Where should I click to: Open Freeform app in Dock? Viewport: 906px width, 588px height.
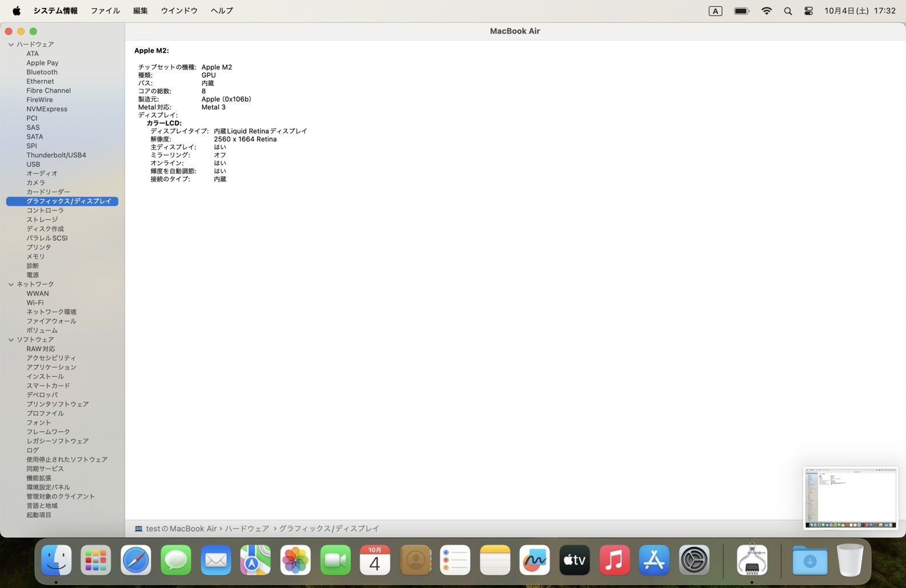535,561
